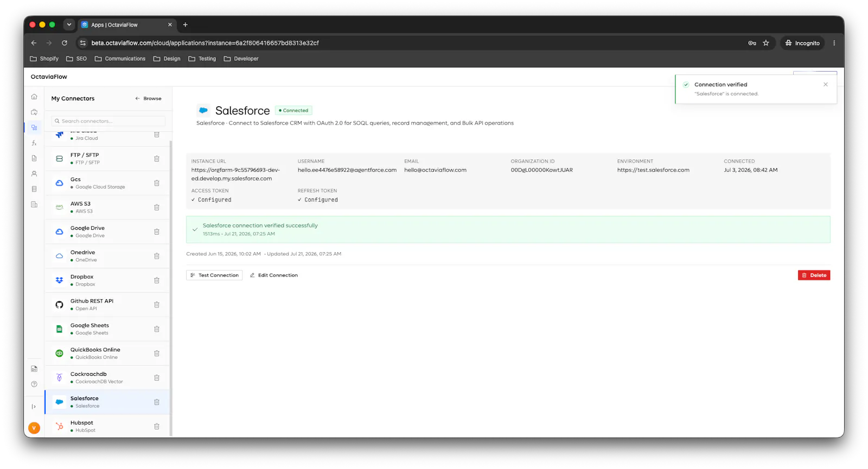Screen dimensions: 868x469
Task: Open the user avatar V
Action: click(x=34, y=428)
